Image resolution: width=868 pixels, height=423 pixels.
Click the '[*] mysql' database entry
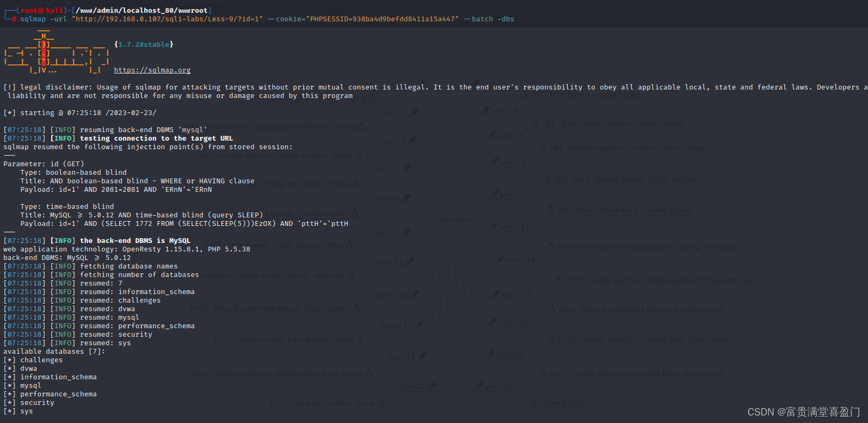pyautogui.click(x=22, y=386)
